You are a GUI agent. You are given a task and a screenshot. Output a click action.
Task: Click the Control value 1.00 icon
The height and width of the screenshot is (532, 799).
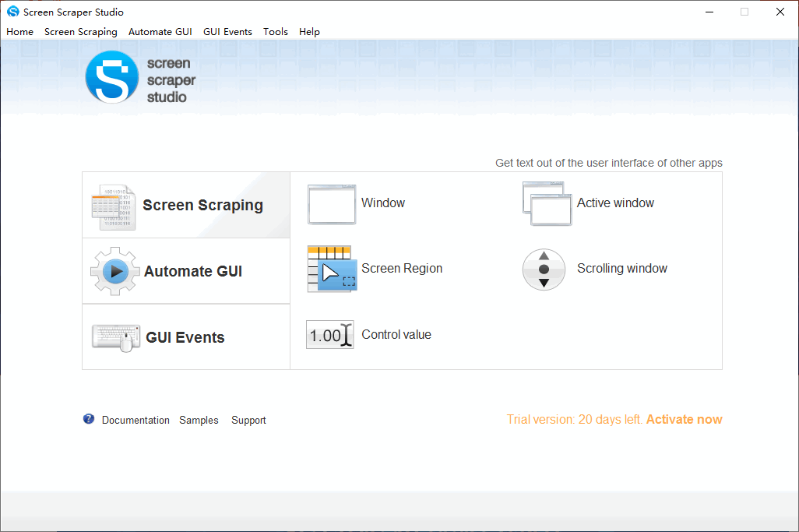(329, 335)
